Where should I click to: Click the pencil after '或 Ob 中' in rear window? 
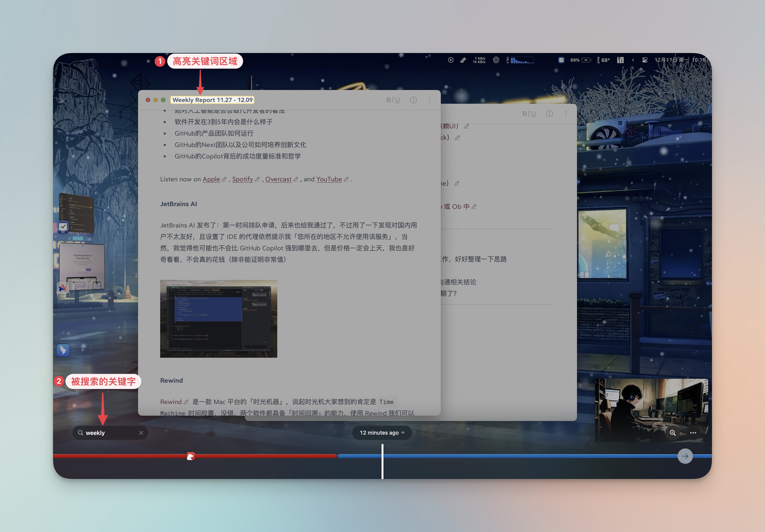click(x=474, y=207)
